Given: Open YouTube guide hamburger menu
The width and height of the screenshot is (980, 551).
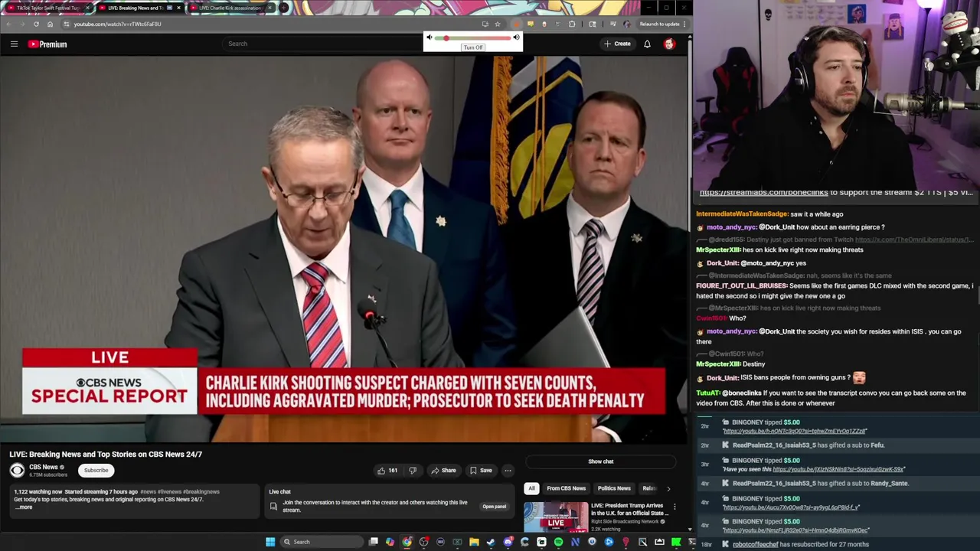Looking at the screenshot, I should [x=14, y=44].
